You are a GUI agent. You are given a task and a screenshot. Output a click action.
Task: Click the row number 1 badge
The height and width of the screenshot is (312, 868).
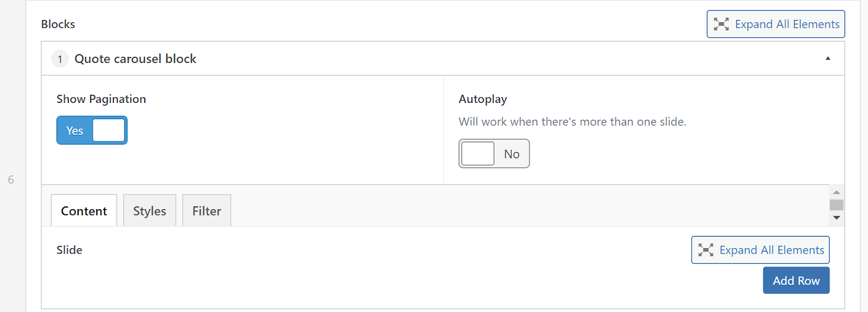(60, 58)
